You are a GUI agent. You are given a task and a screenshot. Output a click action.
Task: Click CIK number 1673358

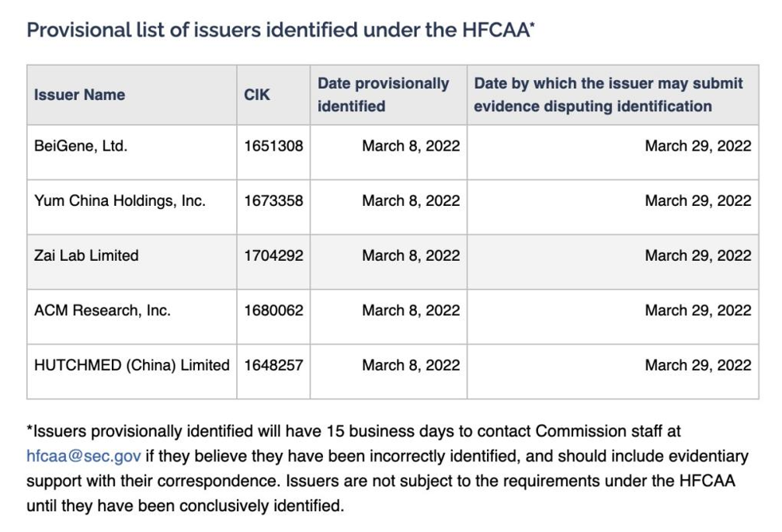tap(273, 200)
